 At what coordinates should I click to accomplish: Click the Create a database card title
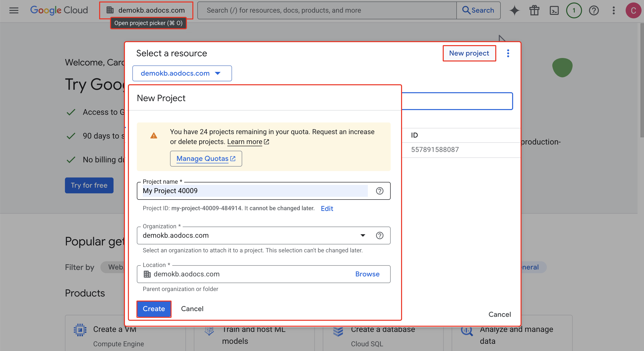coord(383,329)
